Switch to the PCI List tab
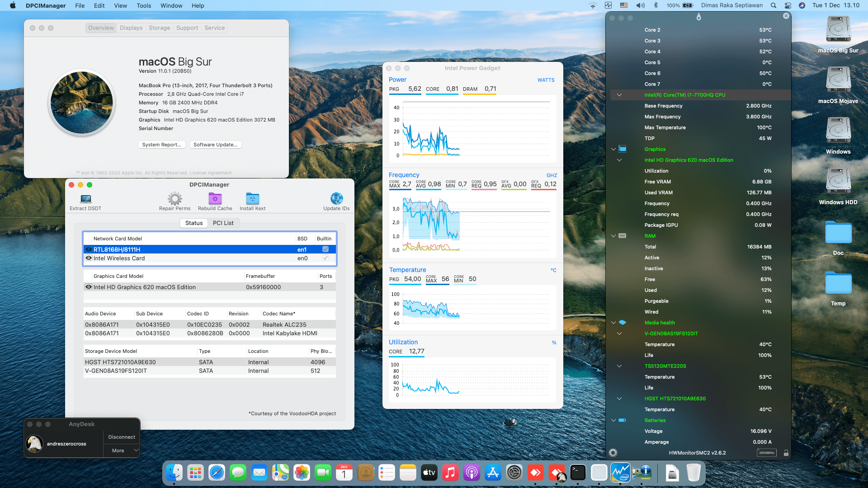 point(223,223)
